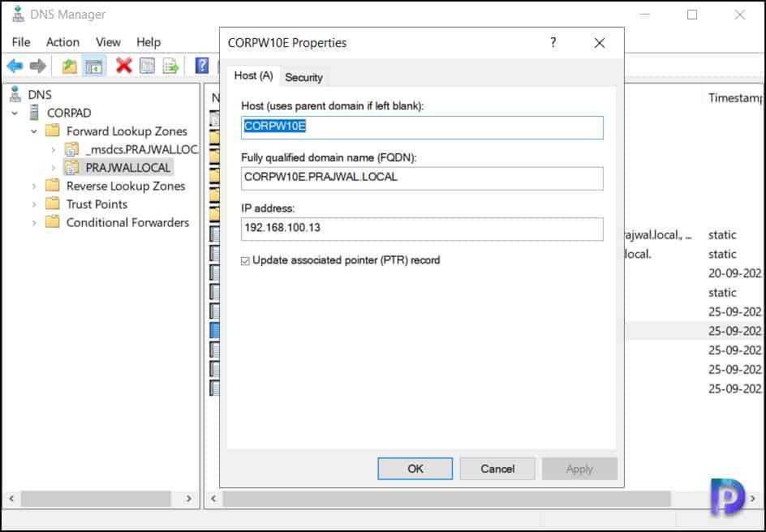Screen dimensions: 766x532
Task: Expand the _msdcs.PRAJWAL.LOC zone
Action: point(53,149)
